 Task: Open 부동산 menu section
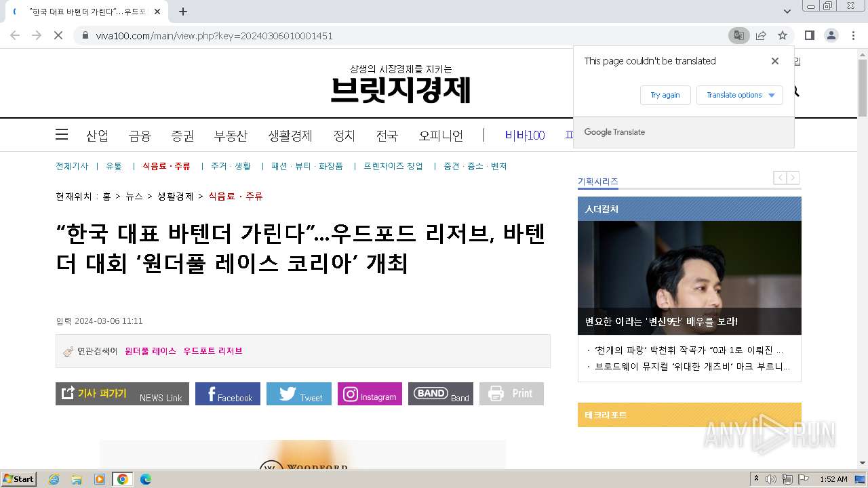pyautogui.click(x=231, y=136)
